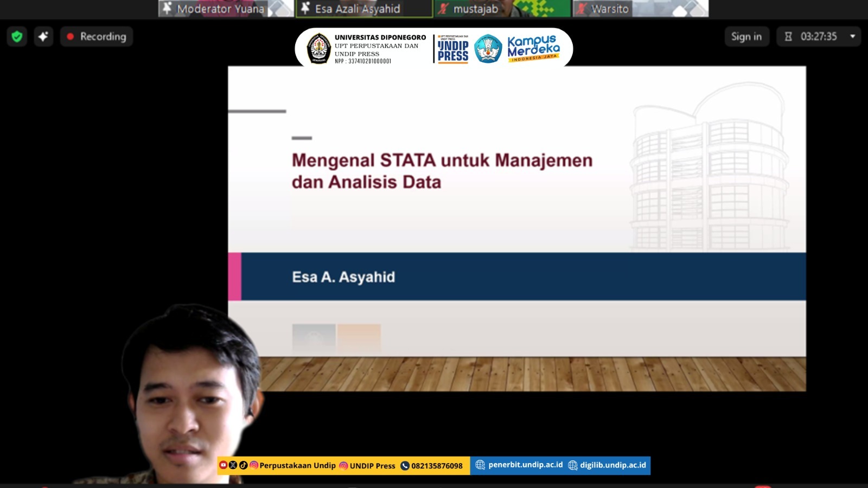Expand the dropdown arrow next to the timer
Screen dimensions: 868x488
[x=852, y=36]
